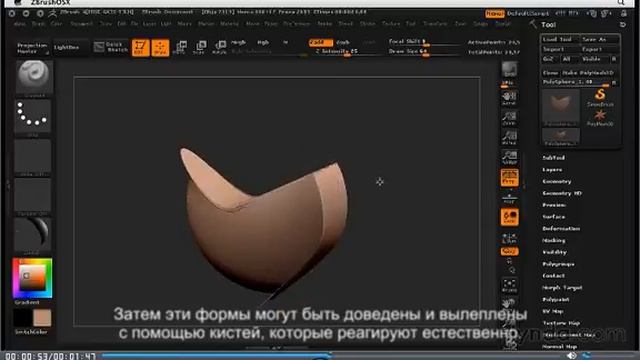Click the video player volume icon

pyautogui.click(x=572, y=356)
